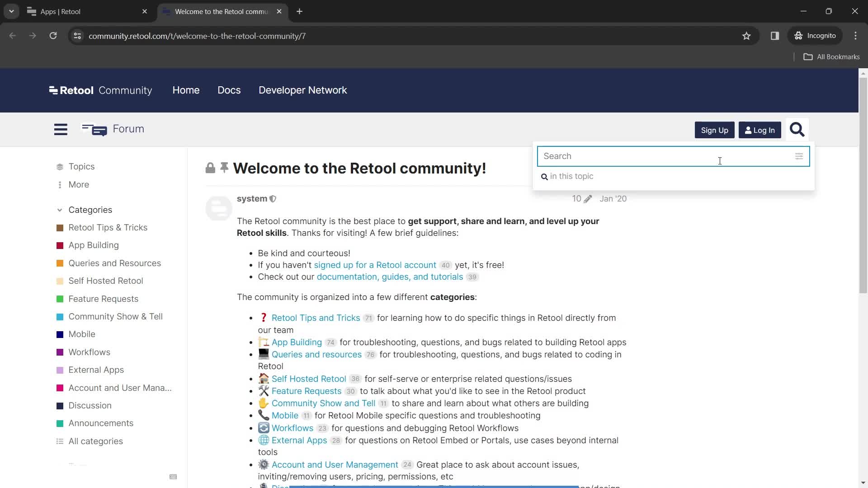Open Community Show & Tell category
The width and height of the screenshot is (868, 488).
[115, 317]
